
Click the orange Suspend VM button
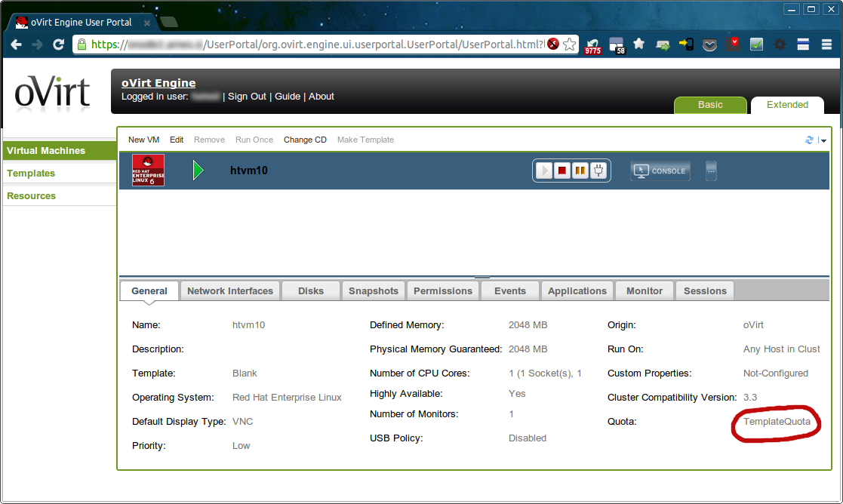580,171
